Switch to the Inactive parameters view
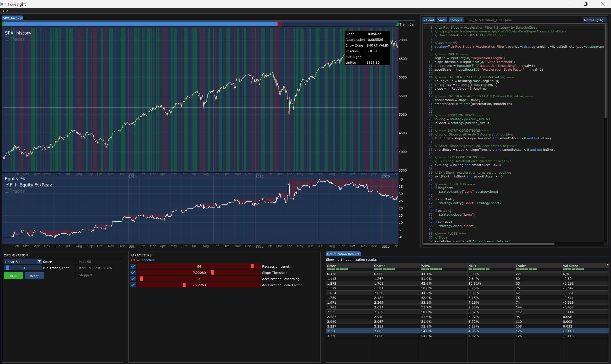The height and width of the screenshot is (364, 611). click(148, 260)
